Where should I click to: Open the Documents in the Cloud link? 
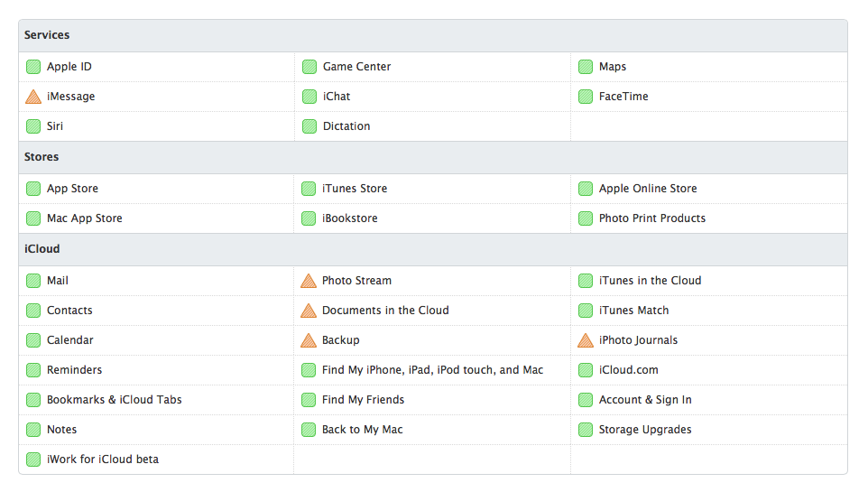385,311
